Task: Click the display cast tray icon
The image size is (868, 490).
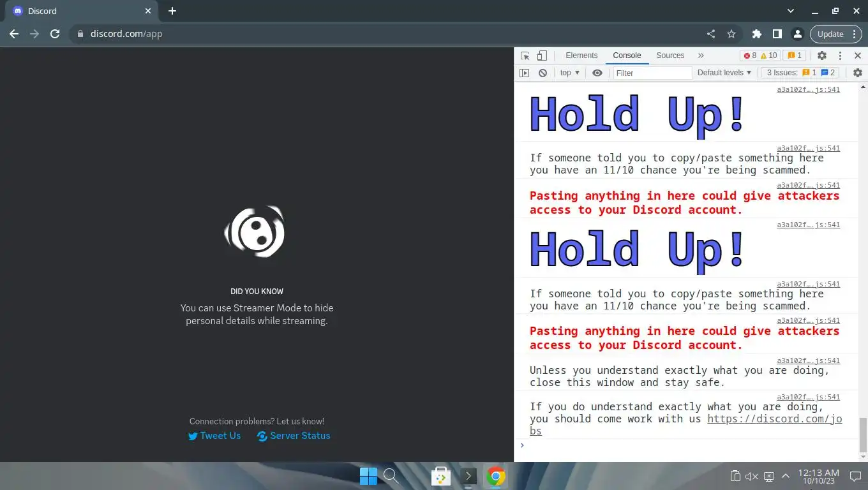Action: 769,476
